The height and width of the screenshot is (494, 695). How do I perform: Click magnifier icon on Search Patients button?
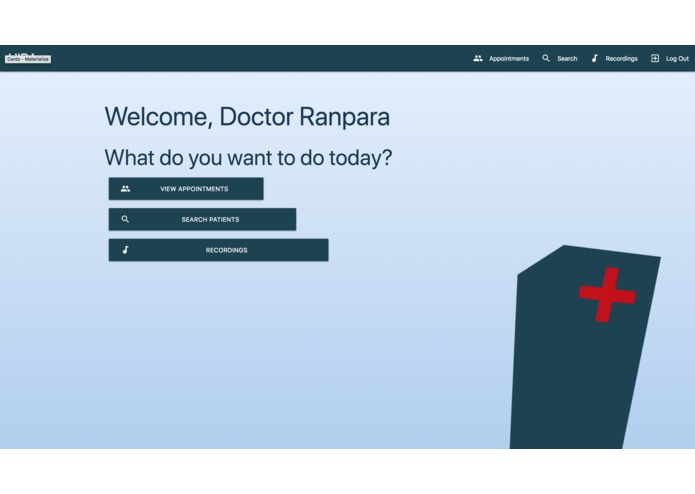pos(125,219)
